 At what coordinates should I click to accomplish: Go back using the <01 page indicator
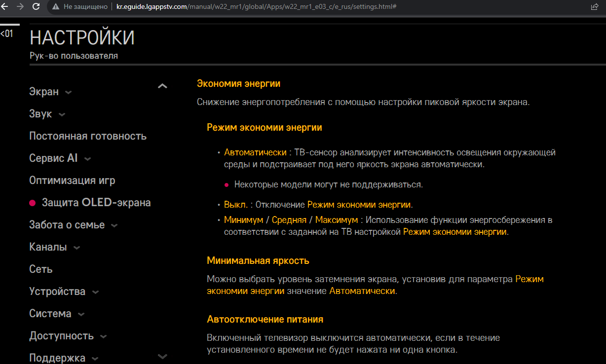[x=7, y=34]
